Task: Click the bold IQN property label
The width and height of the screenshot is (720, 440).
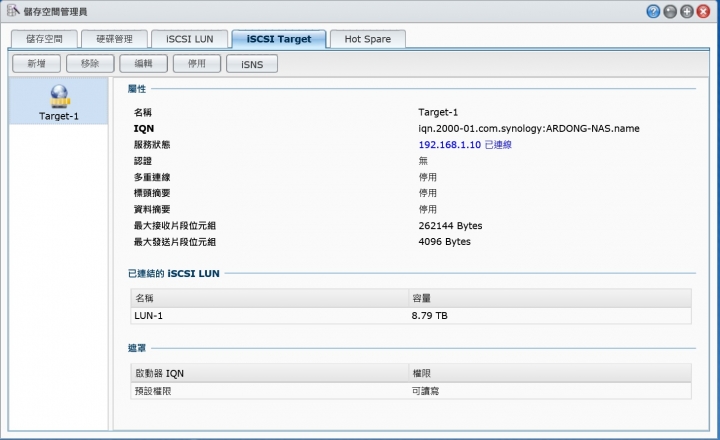Action: pos(144,129)
